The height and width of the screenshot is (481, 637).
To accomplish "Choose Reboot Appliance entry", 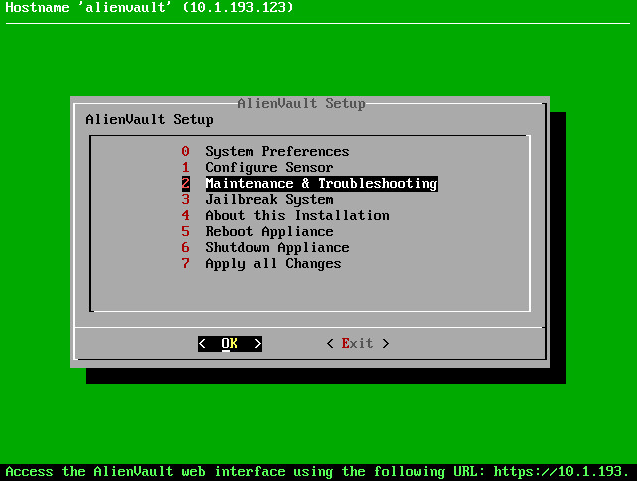I will (x=257, y=232).
